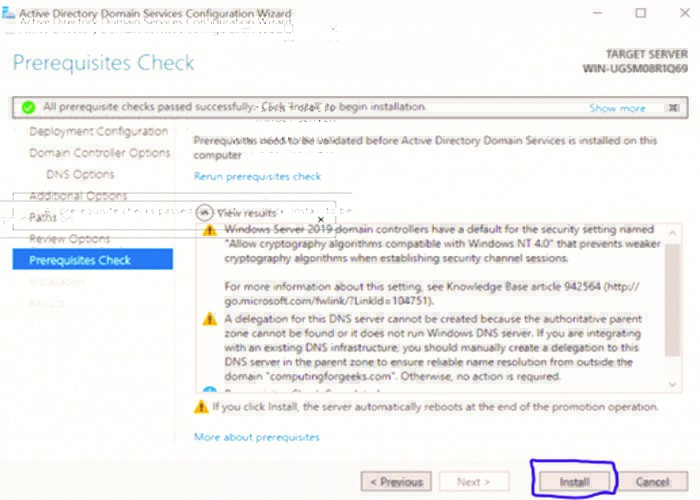Screen dimensions: 700x500
Task: Click the wizard app icon in title bar
Action: pyautogui.click(x=10, y=13)
